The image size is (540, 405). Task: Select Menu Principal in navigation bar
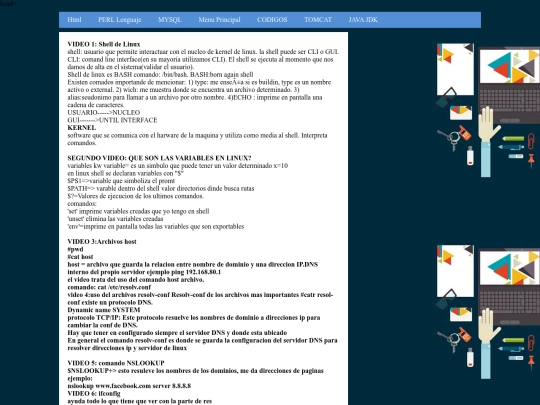tap(219, 20)
